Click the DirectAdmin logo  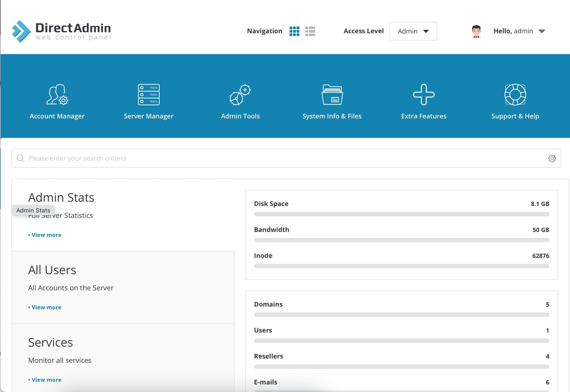click(x=61, y=31)
